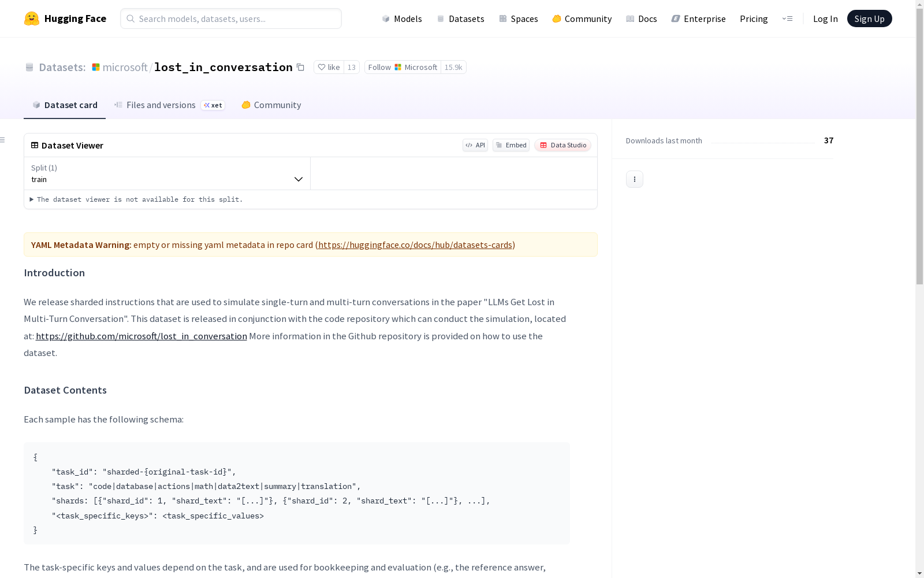
Task: Click the lost_in_conversation dataset name
Action: click(223, 67)
